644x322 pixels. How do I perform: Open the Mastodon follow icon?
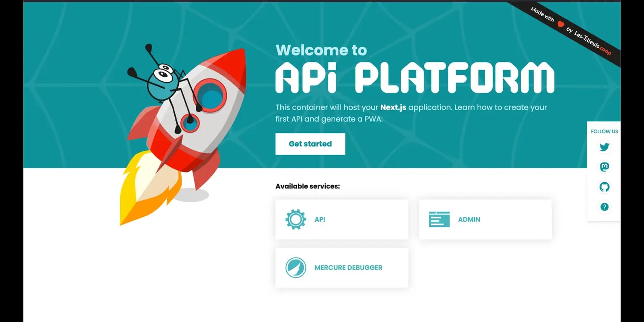point(604,167)
